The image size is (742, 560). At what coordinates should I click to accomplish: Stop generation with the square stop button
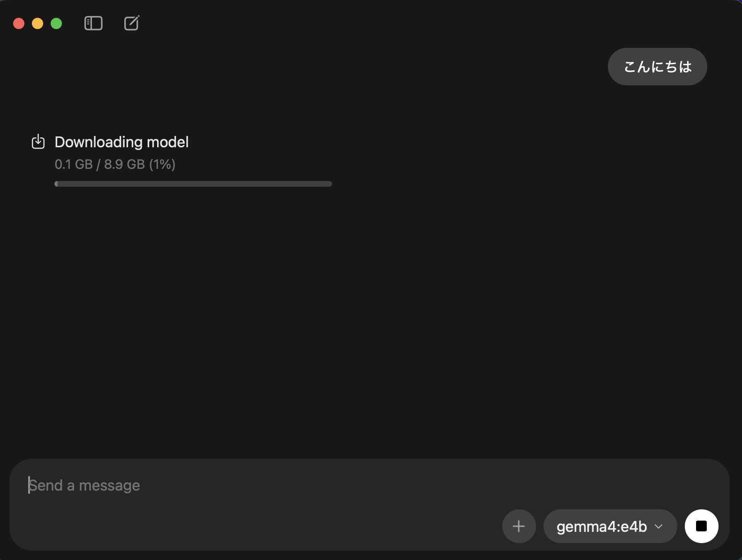(701, 526)
